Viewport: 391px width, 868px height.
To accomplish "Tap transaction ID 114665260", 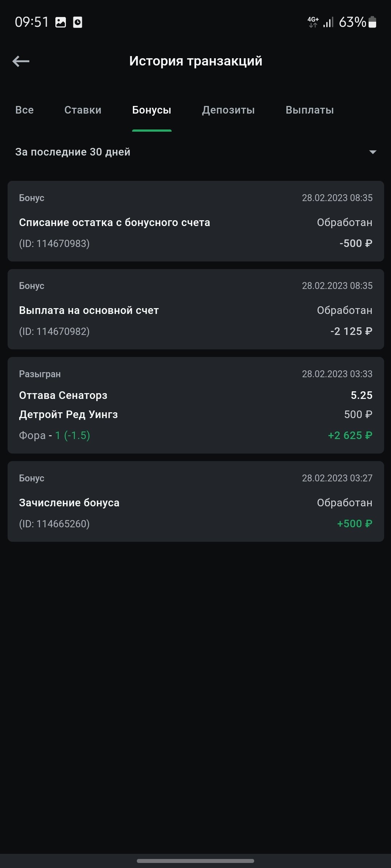I will click(x=54, y=524).
